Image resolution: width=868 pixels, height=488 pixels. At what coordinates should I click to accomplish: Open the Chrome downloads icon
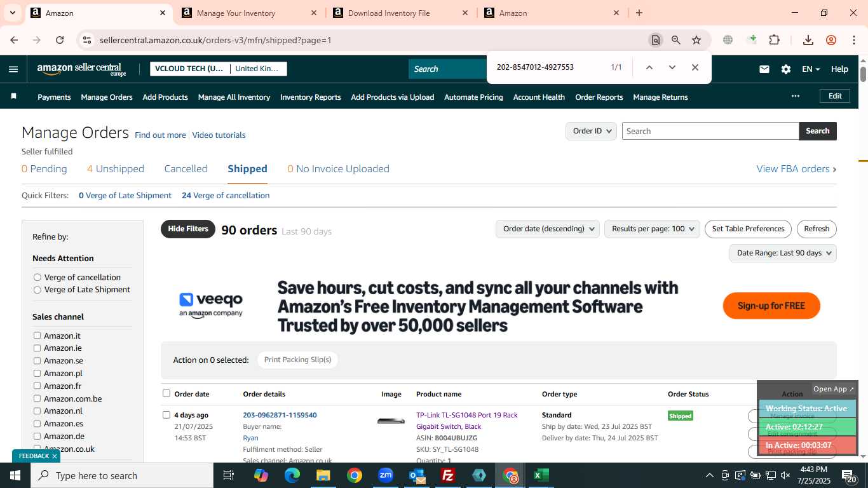(x=808, y=40)
